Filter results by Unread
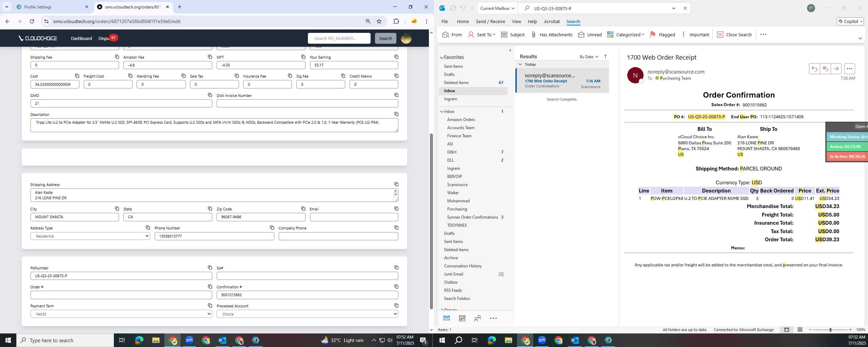Image resolution: width=868 pixels, height=347 pixels. click(x=590, y=35)
